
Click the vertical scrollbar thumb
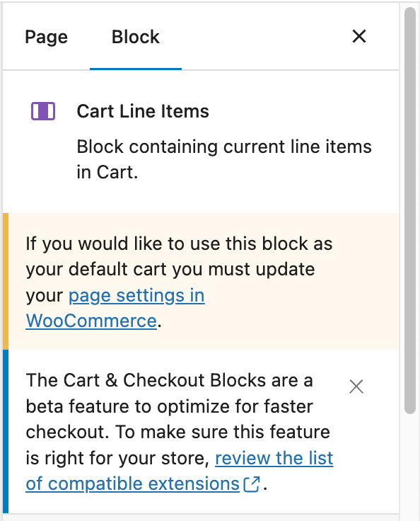tap(410, 210)
